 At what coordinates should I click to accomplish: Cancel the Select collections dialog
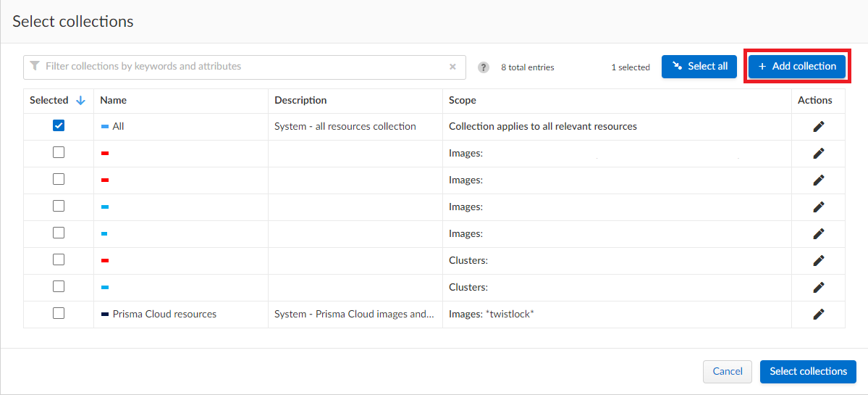click(727, 372)
